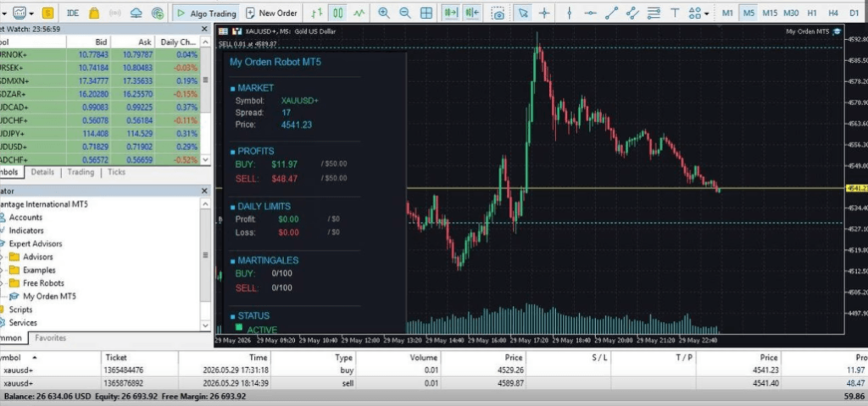The height and width of the screenshot is (406, 868).
Task: Sort by Daily Change column header
Action: (x=177, y=42)
